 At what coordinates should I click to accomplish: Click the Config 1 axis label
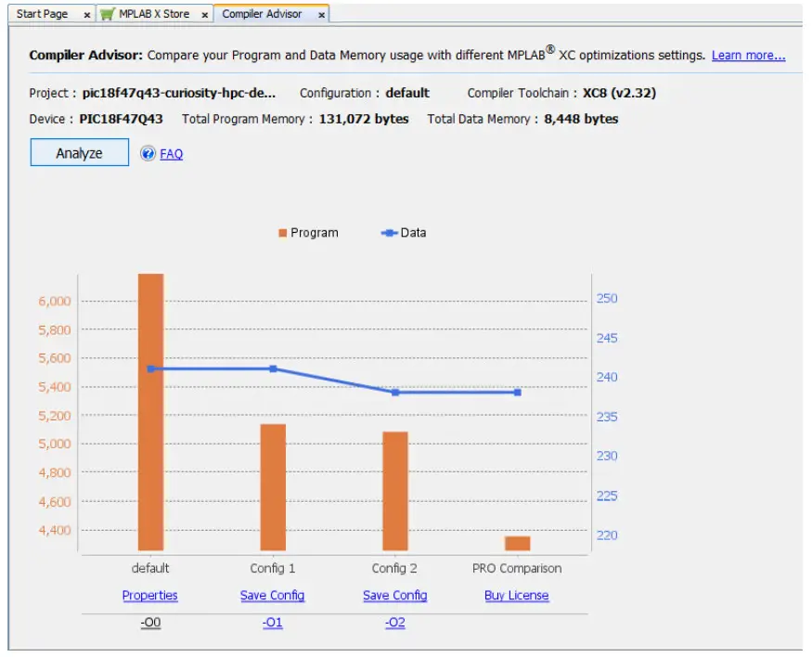pyautogui.click(x=273, y=569)
